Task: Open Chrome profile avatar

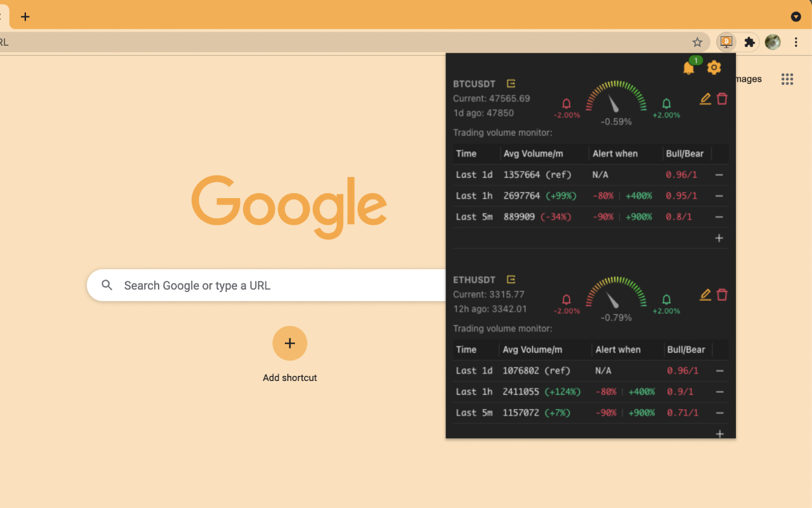Action: pyautogui.click(x=773, y=42)
